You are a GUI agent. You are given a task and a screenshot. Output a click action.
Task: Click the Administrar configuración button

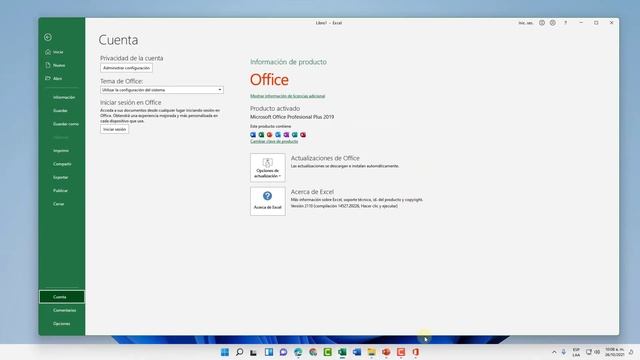[127, 68]
